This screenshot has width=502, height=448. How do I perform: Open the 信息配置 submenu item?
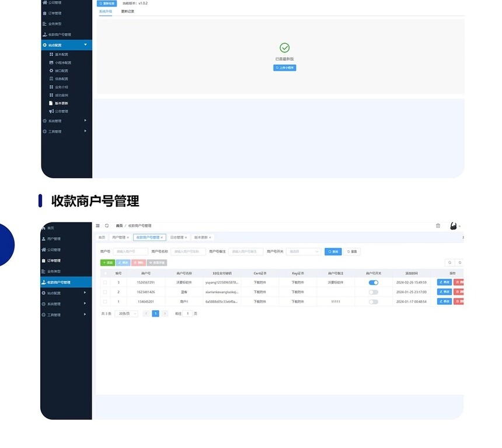pos(58,78)
